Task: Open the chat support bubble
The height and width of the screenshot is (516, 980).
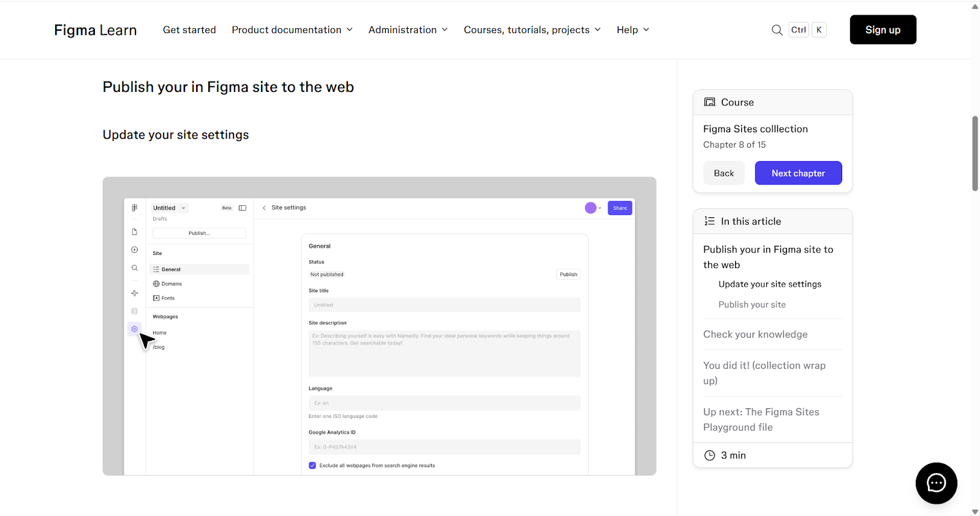Action: coord(936,483)
